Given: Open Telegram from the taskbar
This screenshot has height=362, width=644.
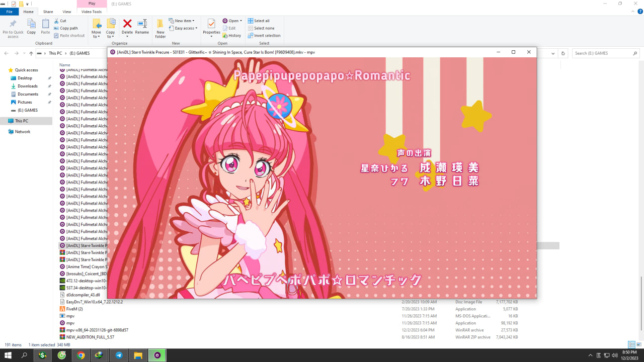Looking at the screenshot, I should [x=119, y=355].
